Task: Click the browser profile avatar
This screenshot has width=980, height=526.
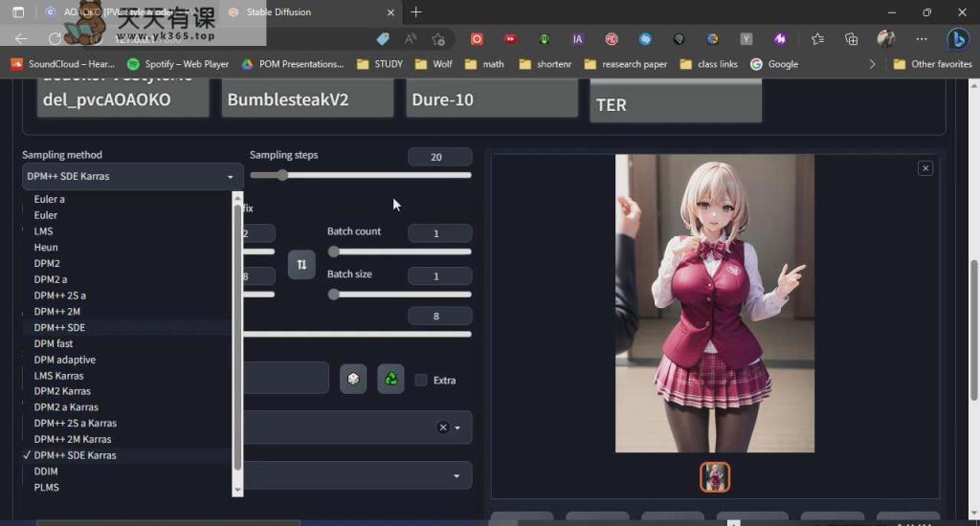Action: pos(885,38)
